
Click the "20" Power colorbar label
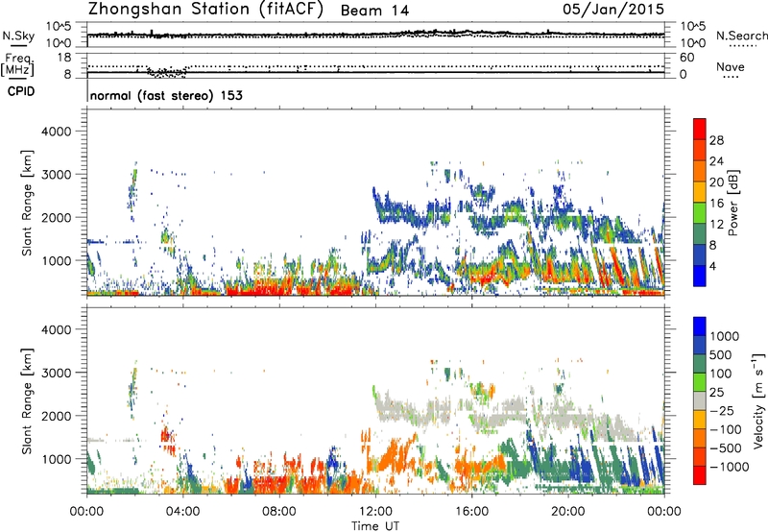tap(716, 182)
